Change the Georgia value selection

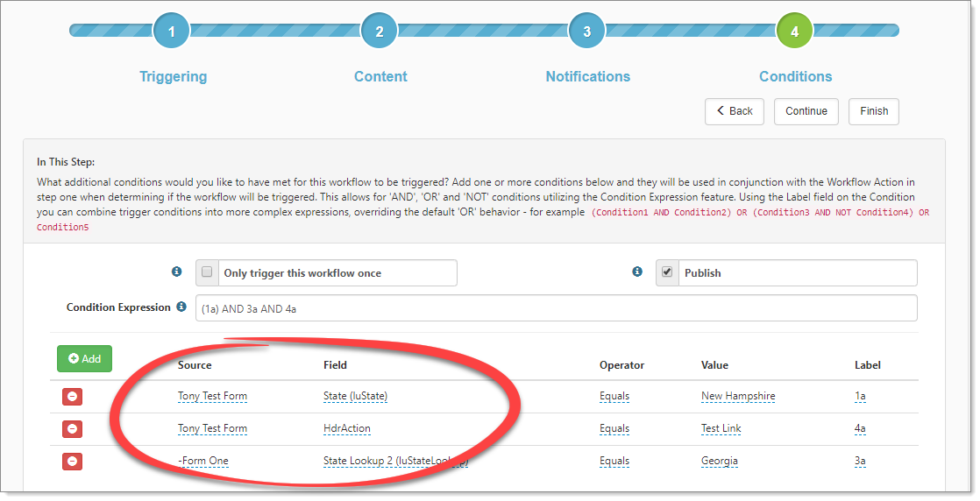coord(719,461)
